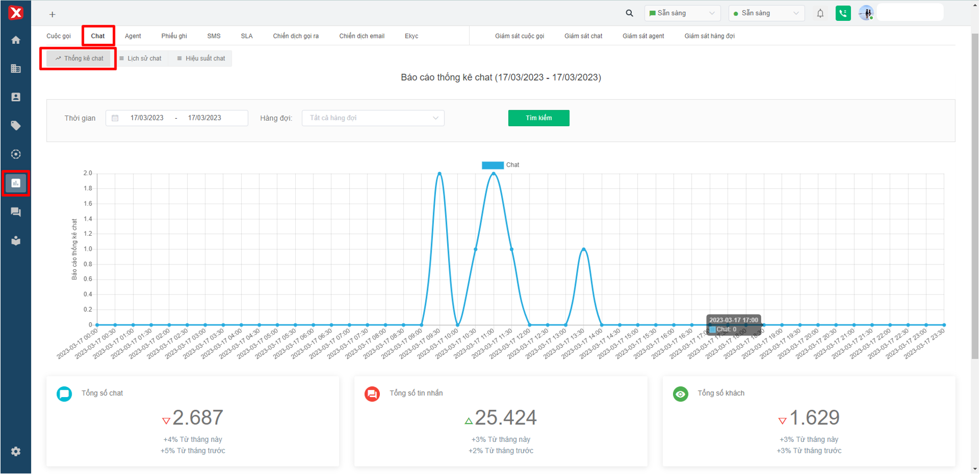This screenshot has height=474, width=980.
Task: Open the Hiệu suất chat tab
Action: tap(201, 58)
